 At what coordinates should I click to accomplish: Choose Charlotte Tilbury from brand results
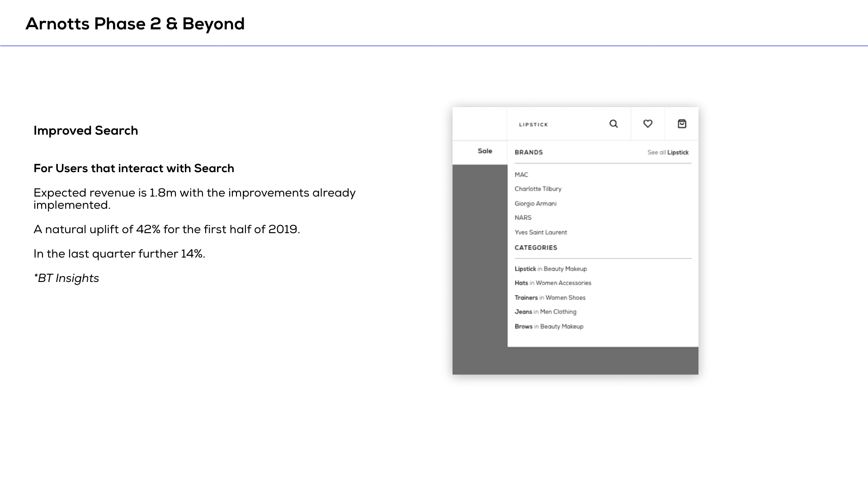click(538, 189)
